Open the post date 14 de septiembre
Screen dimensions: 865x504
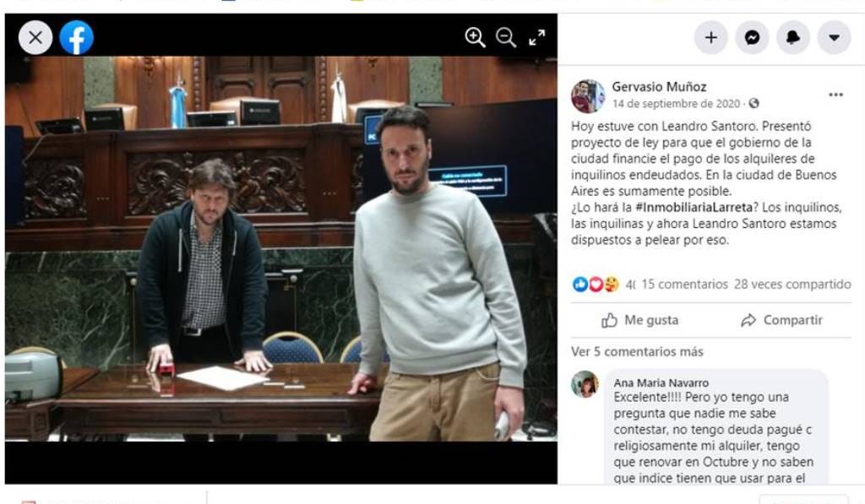(676, 104)
